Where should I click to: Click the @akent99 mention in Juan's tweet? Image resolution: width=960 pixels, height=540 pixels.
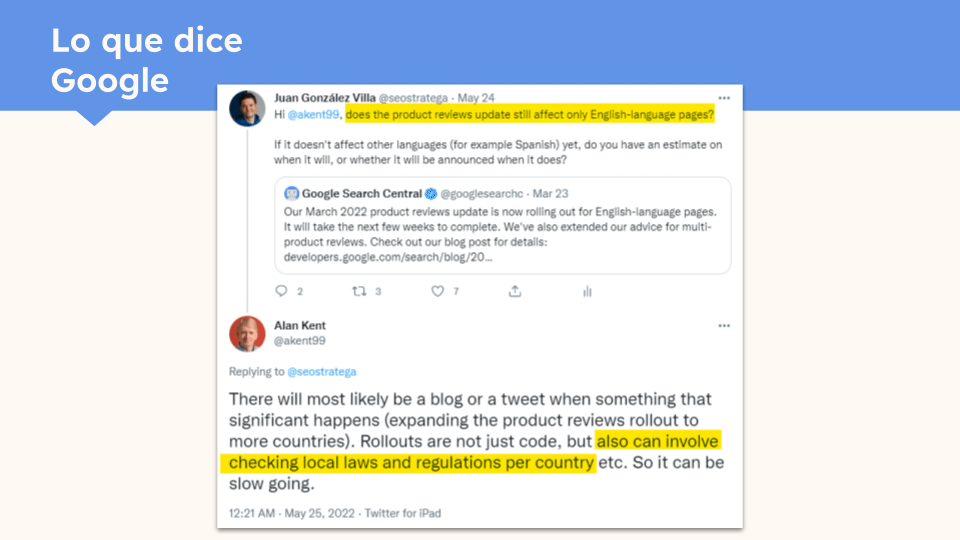click(x=315, y=115)
